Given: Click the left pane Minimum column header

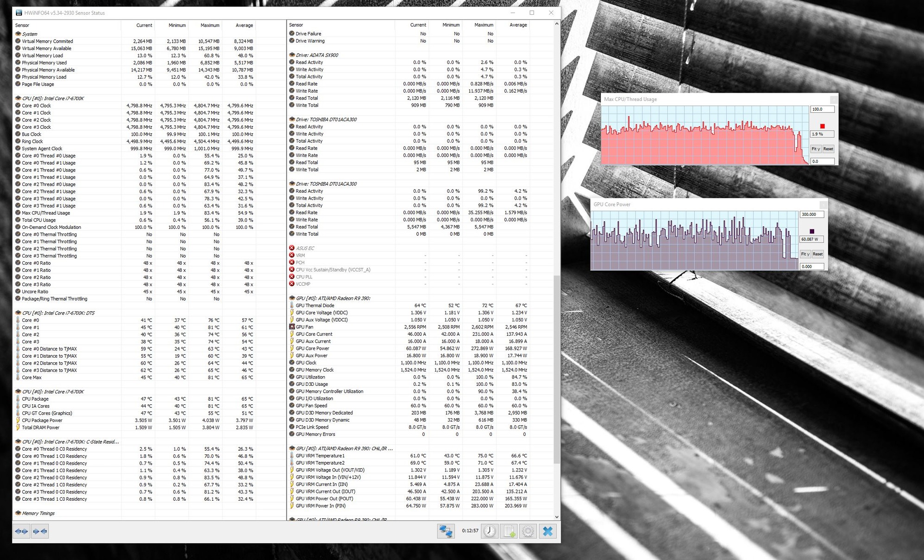Looking at the screenshot, I should click(x=172, y=25).
